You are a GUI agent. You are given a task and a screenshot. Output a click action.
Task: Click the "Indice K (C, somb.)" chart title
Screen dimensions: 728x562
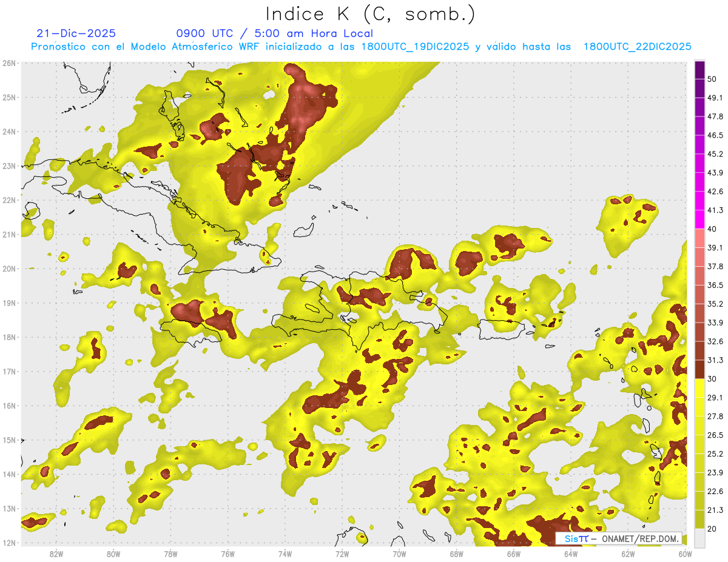370,15
